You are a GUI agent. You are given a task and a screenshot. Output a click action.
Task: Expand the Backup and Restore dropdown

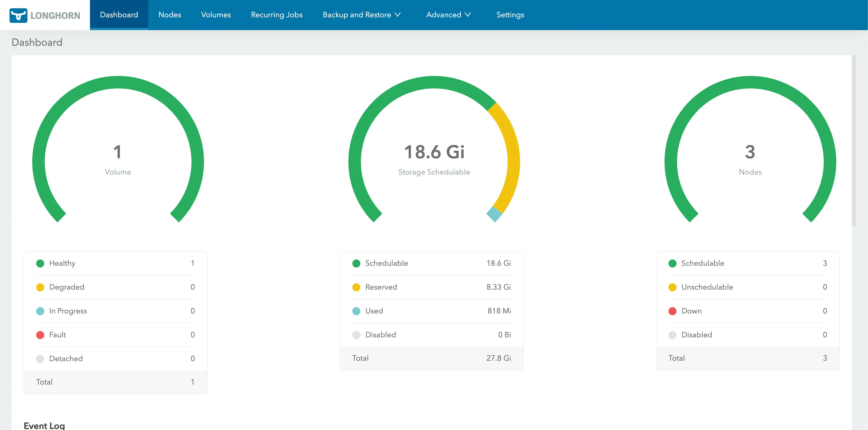coord(362,15)
